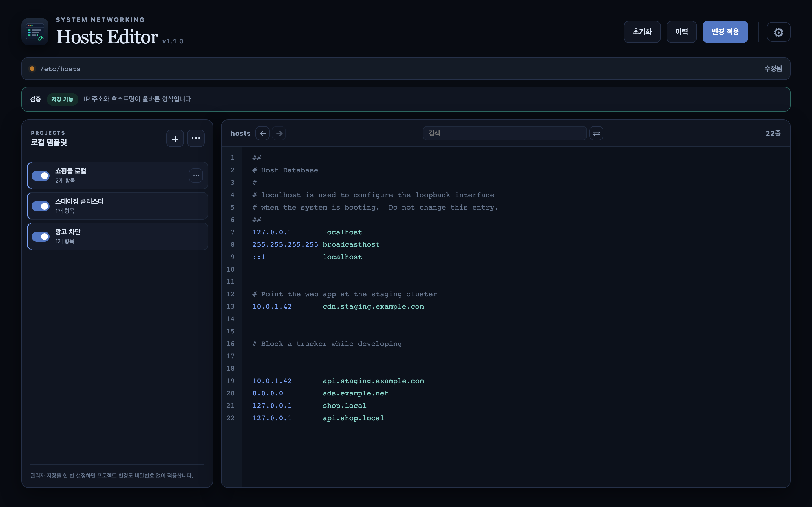
Task: Click the find-and-replace swap icon
Action: click(x=596, y=134)
